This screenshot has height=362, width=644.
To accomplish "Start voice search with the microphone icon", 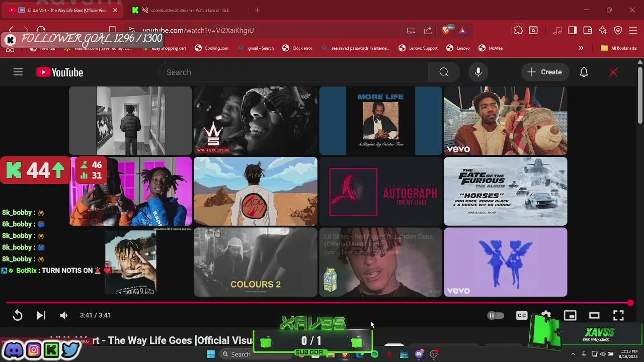I will tap(478, 72).
